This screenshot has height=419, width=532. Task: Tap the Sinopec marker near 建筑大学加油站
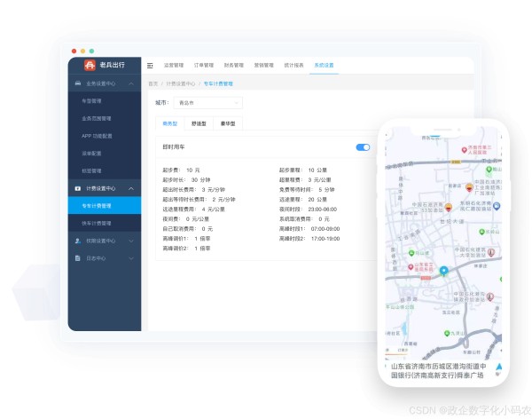coord(491,252)
